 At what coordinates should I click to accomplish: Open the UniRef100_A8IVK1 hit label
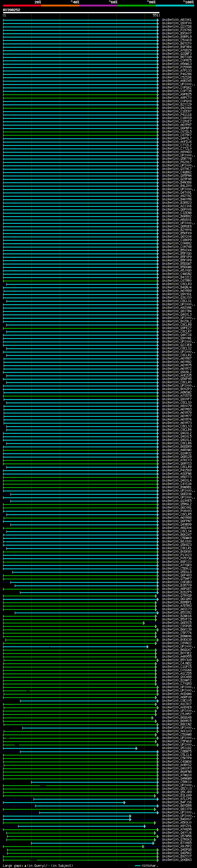tap(176, 20)
